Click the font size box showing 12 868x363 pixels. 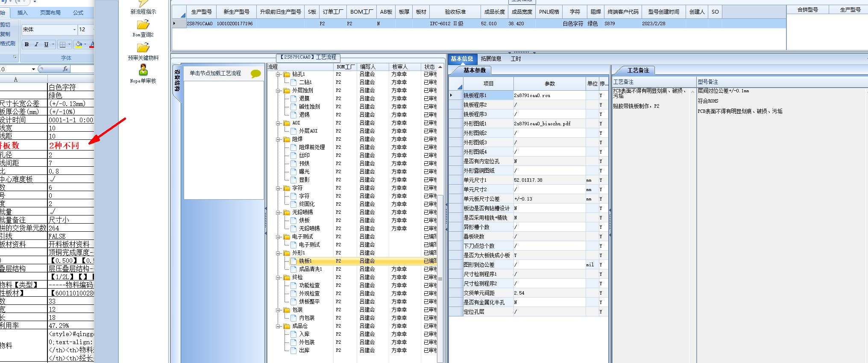(x=85, y=30)
